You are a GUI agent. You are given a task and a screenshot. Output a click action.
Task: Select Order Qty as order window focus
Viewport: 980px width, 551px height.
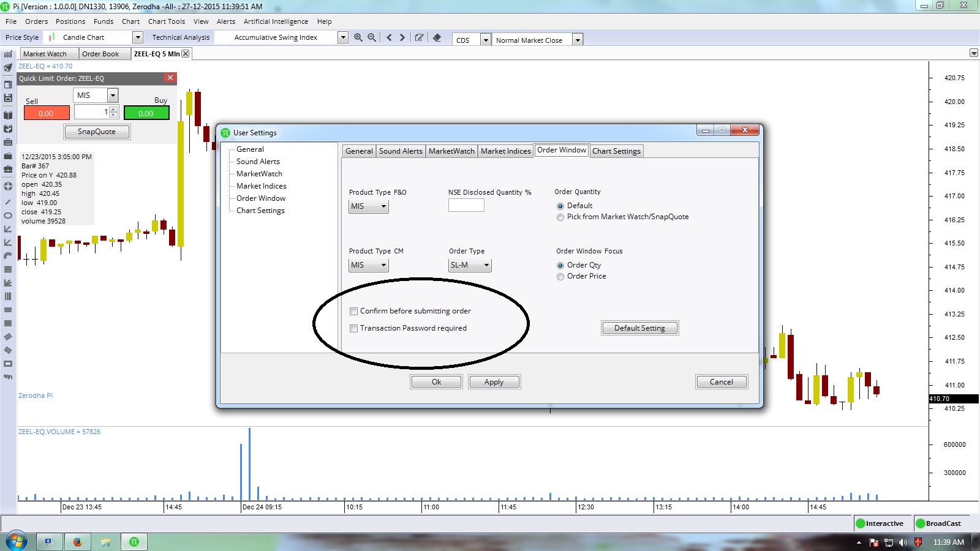tap(560, 266)
